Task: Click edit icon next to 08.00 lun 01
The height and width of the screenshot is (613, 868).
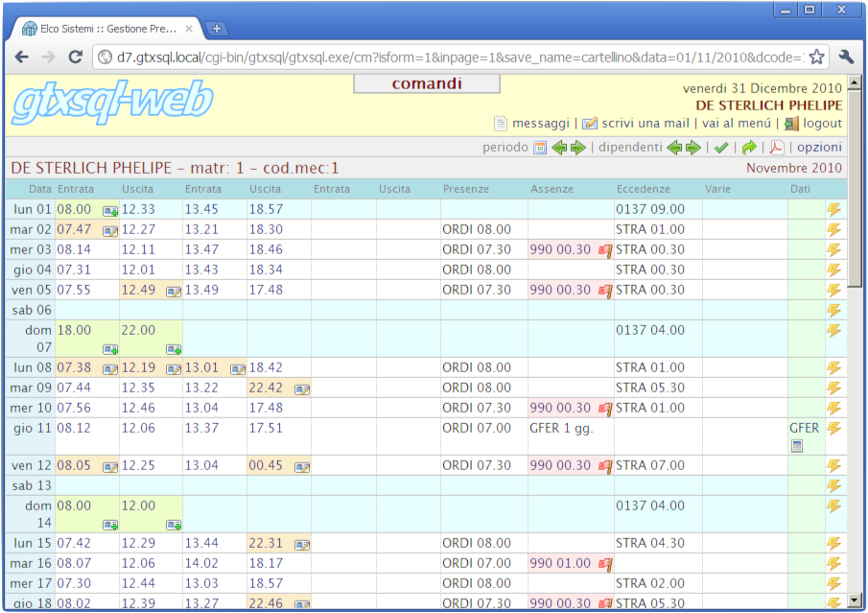Action: pyautogui.click(x=110, y=211)
